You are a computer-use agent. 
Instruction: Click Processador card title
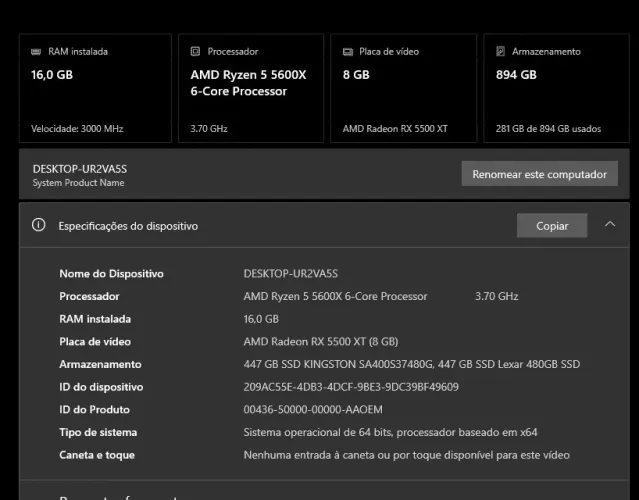[x=233, y=52]
